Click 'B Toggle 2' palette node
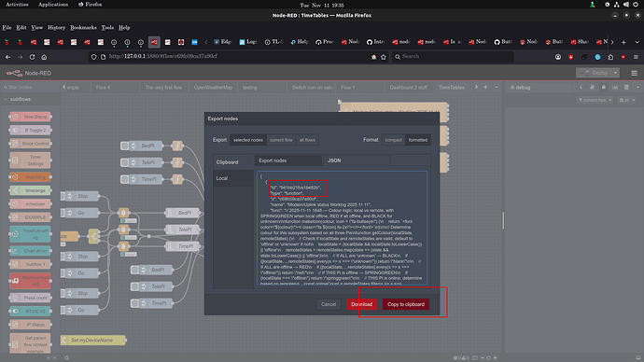Screen dimensions: 644x362 [31, 130]
